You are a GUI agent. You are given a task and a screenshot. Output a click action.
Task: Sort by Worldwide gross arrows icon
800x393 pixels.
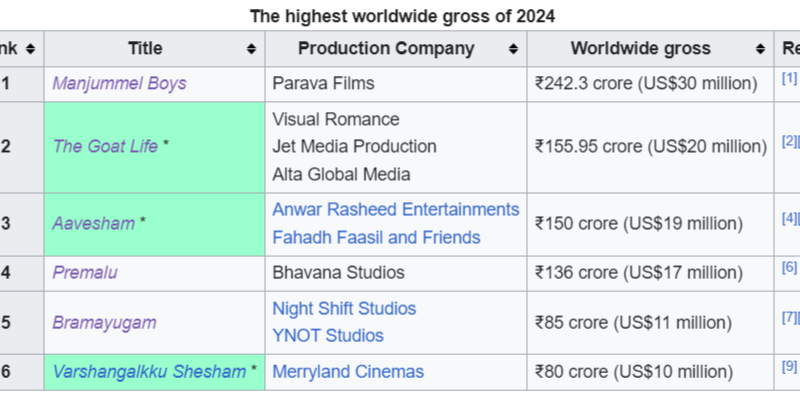click(760, 49)
